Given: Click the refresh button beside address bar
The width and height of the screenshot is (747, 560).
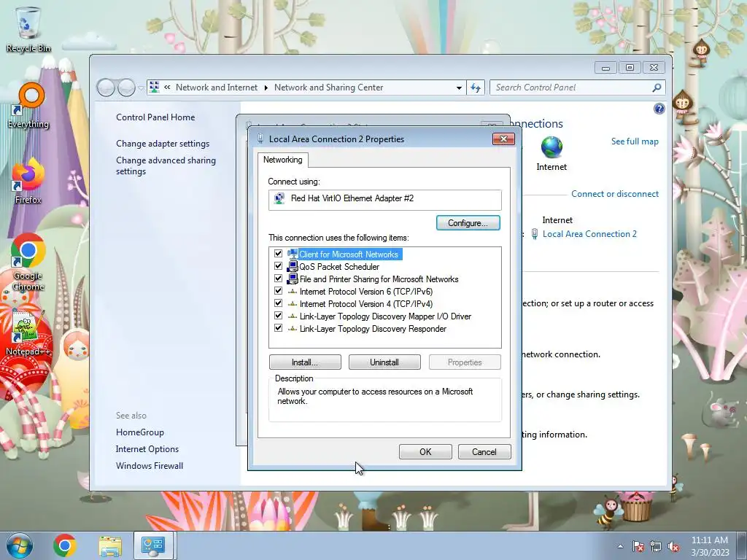Looking at the screenshot, I should [476, 87].
